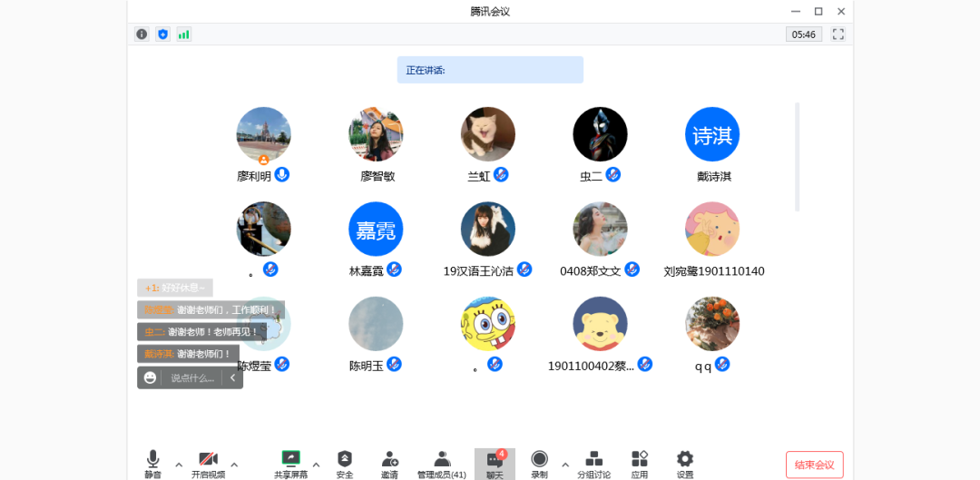Open the 安全 security shield icon
Screen dimensions: 980x480
tap(345, 463)
